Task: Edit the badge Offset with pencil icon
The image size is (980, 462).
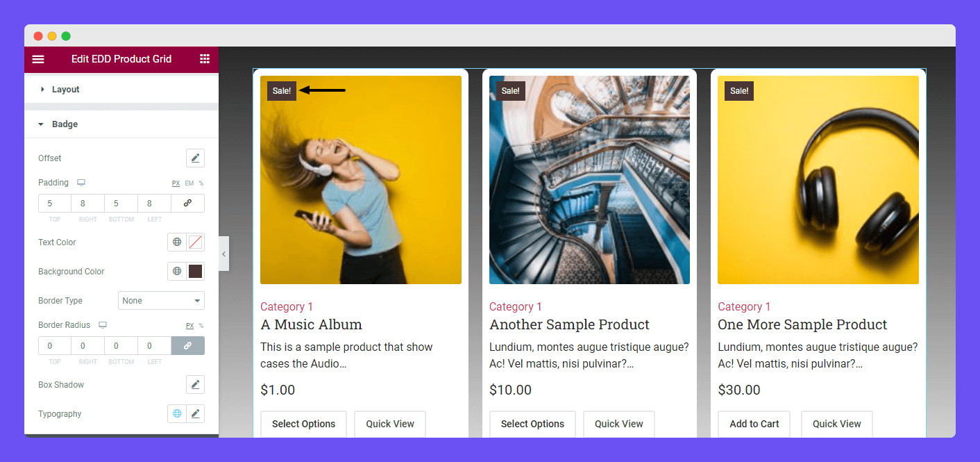Action: (195, 158)
